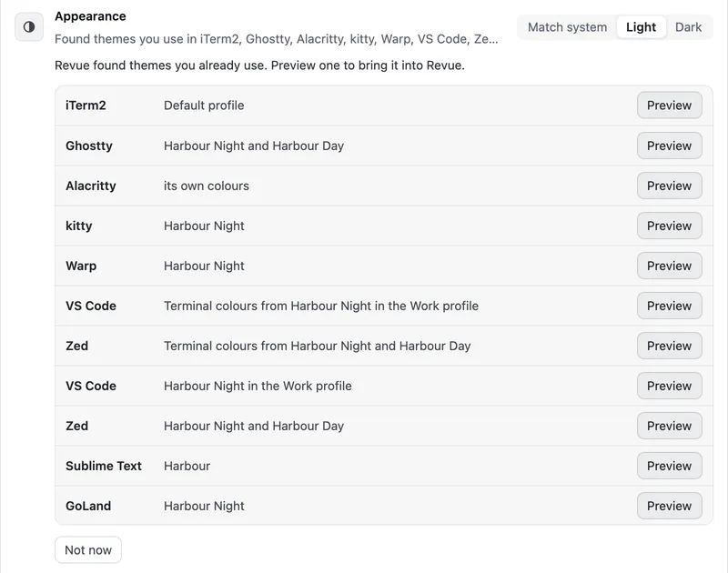
Task: Preview the kitty Harbour Night theme
Action: (x=669, y=226)
